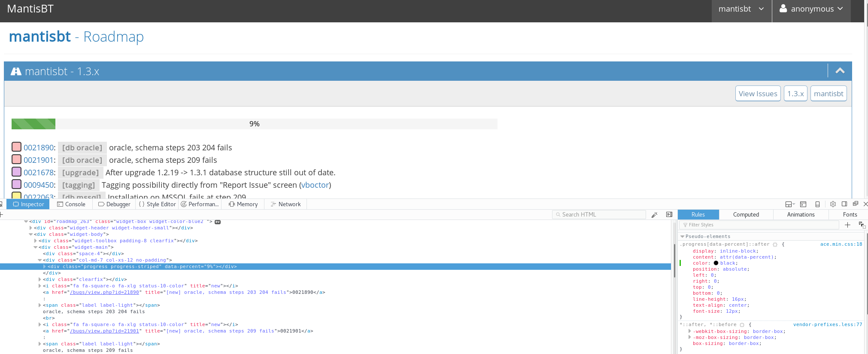868x354 pixels.
Task: Click the split console icon in toolbox
Action: tap(803, 204)
